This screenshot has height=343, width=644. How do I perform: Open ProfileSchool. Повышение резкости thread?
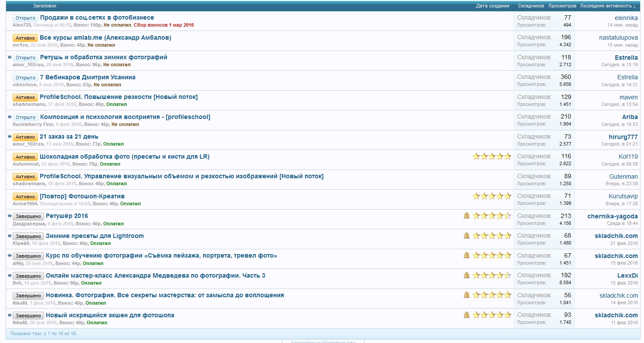[x=119, y=97]
